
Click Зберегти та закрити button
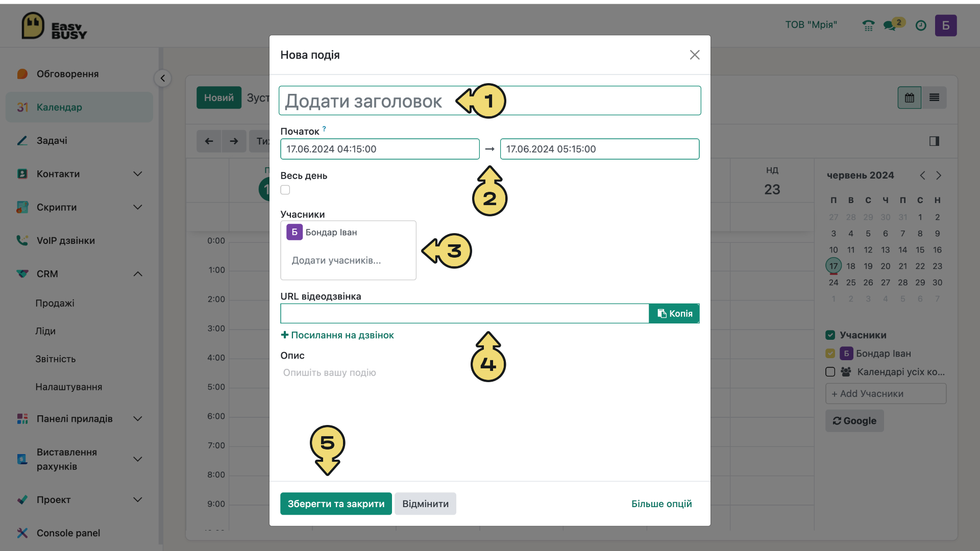[x=336, y=504]
